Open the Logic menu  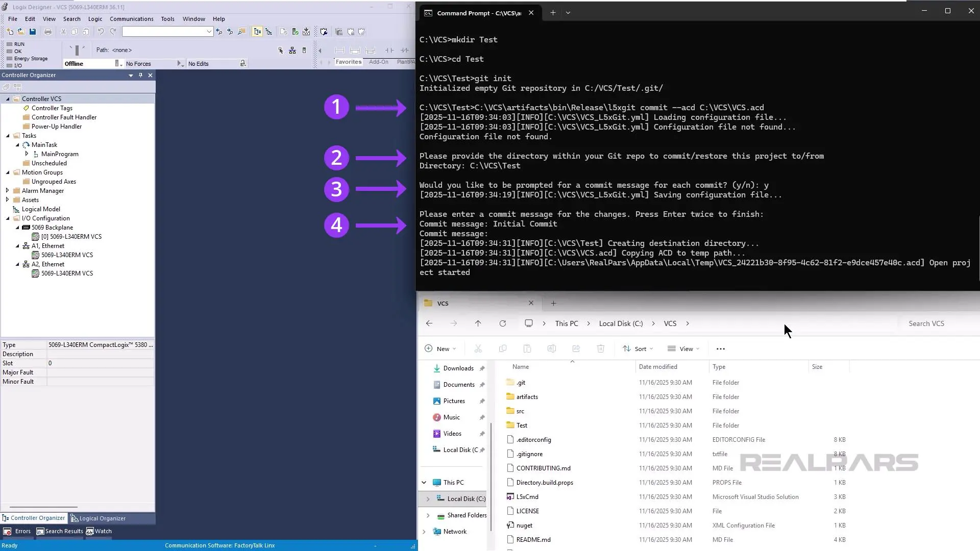pos(94,19)
